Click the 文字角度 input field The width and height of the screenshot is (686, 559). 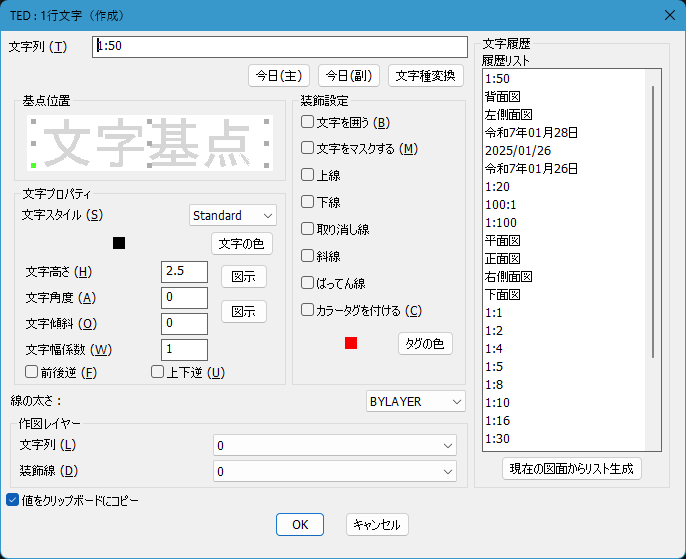point(185,298)
